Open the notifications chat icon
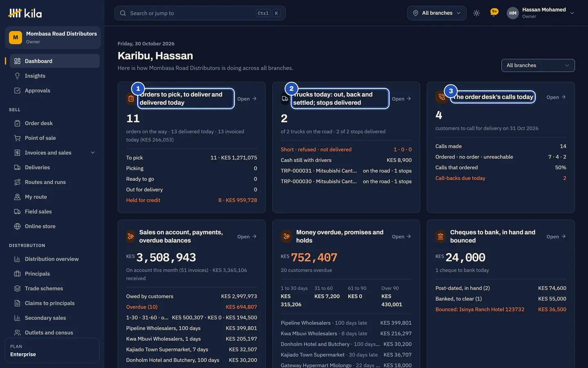This screenshot has width=588, height=368. point(494,13)
